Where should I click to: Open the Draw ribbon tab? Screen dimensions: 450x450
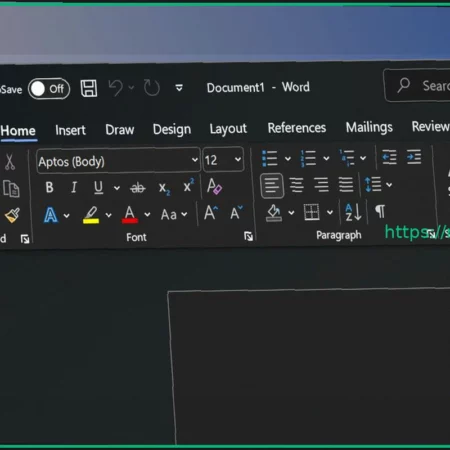click(x=120, y=129)
